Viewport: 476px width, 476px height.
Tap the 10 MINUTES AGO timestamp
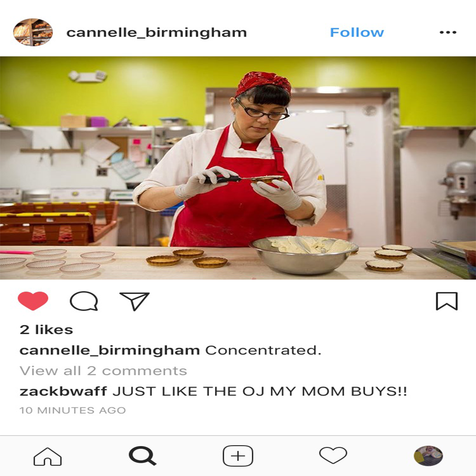73,410
